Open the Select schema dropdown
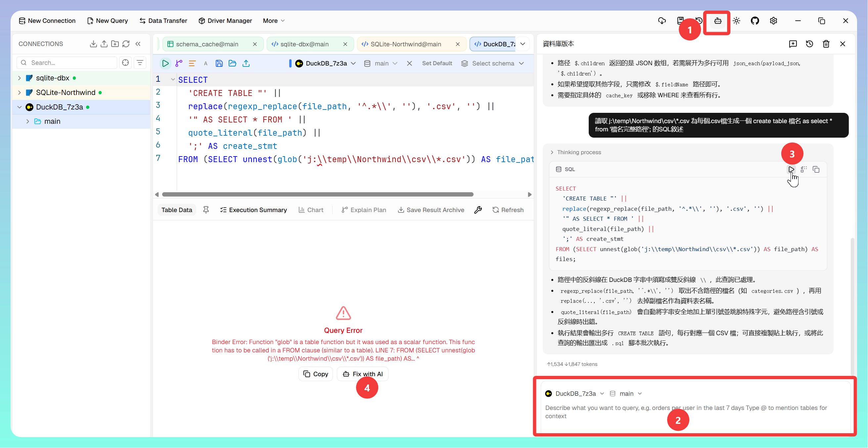Screen dimensions: 868x448 493,63
